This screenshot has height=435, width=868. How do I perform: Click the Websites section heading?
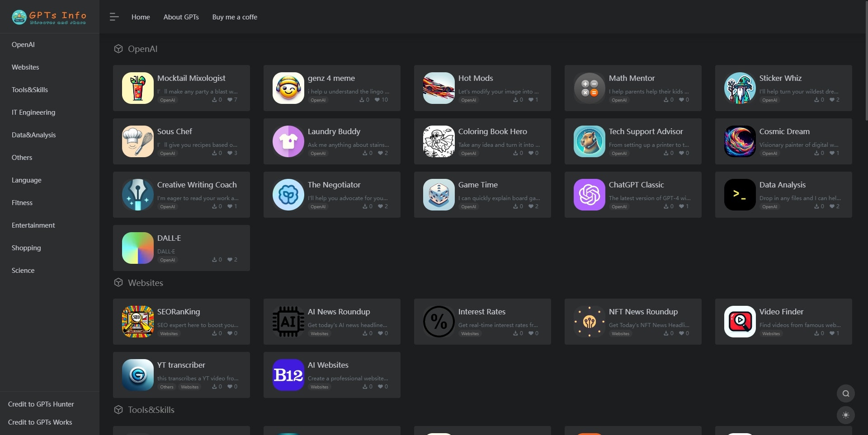coord(146,283)
